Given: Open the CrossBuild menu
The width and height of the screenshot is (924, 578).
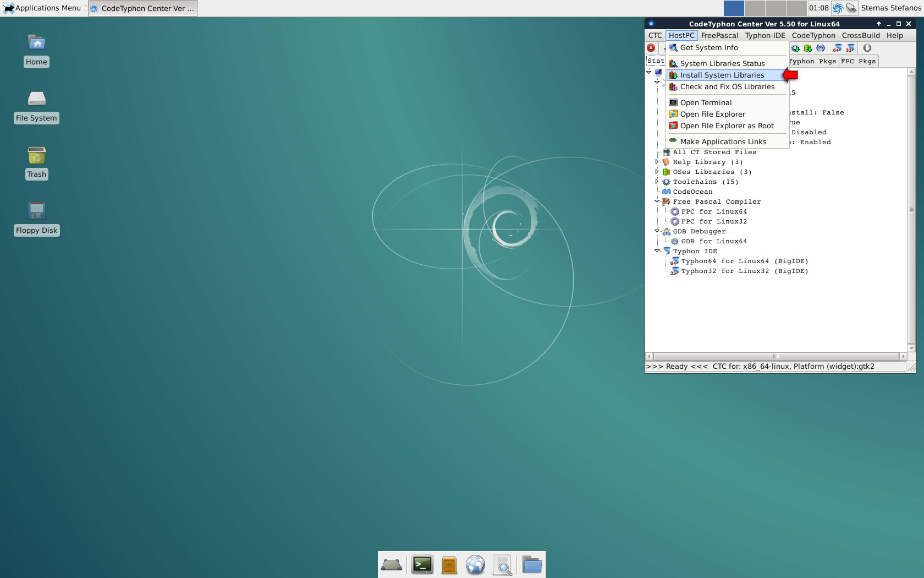Looking at the screenshot, I should 861,35.
